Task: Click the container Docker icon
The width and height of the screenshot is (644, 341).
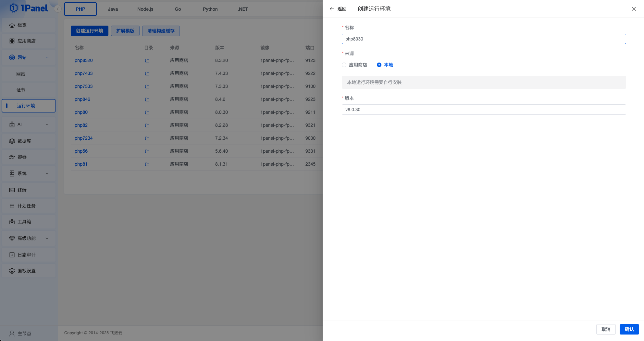Action: (12, 157)
